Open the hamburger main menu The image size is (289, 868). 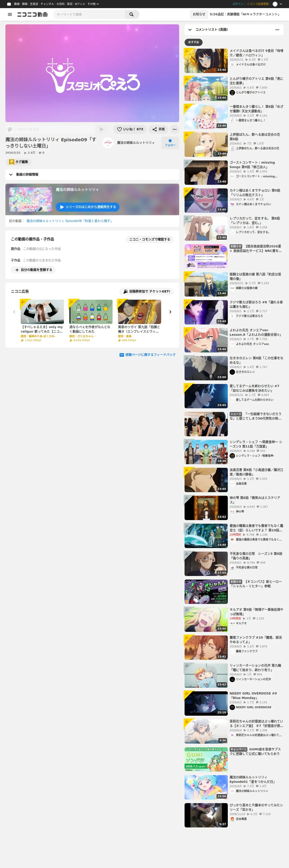point(10,14)
